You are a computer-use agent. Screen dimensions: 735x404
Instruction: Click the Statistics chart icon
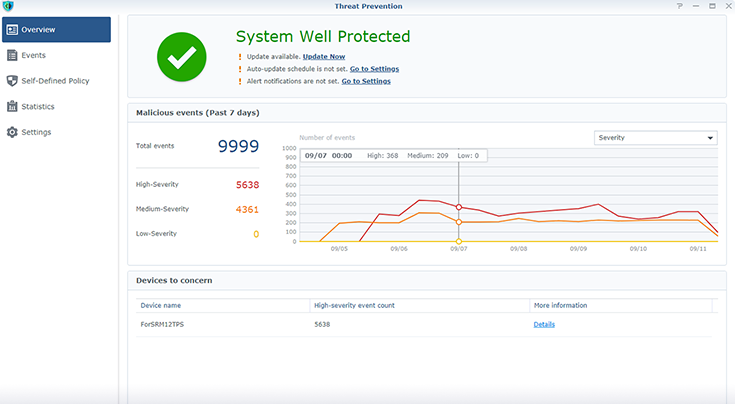[x=13, y=106]
